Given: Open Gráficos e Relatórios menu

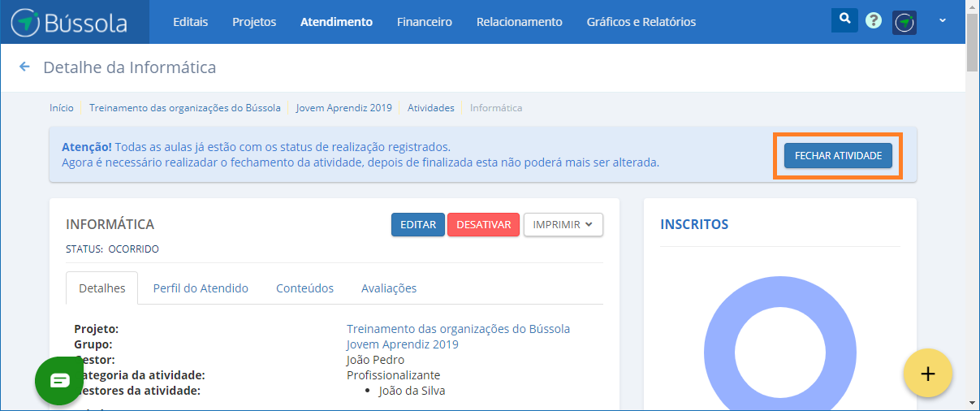Looking at the screenshot, I should (x=641, y=22).
